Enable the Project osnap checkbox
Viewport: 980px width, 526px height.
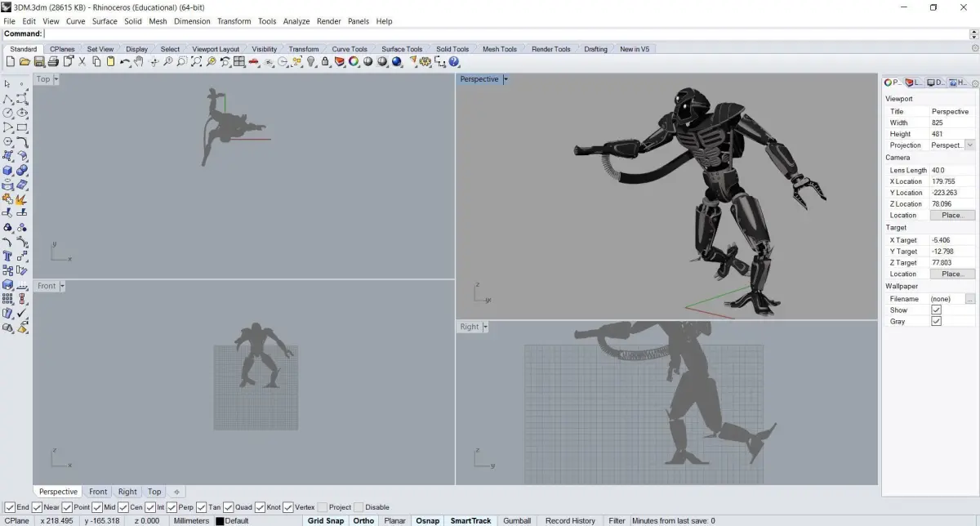(x=323, y=507)
